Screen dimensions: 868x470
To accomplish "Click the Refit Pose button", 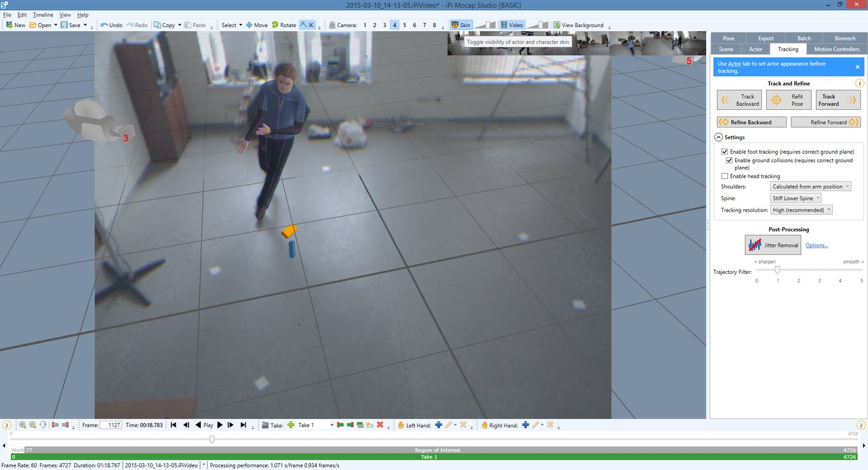I will click(789, 100).
